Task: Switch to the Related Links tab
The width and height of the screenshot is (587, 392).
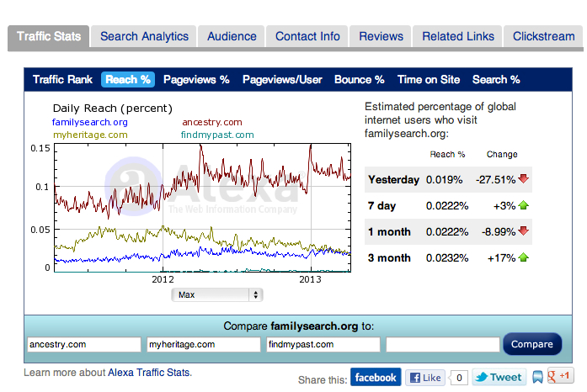Action: (458, 36)
